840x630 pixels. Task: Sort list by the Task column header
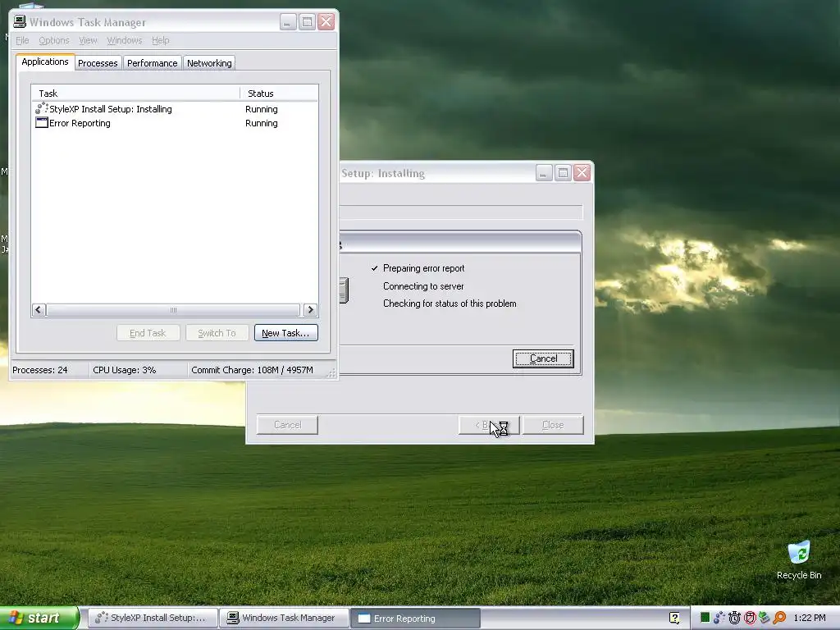click(135, 94)
